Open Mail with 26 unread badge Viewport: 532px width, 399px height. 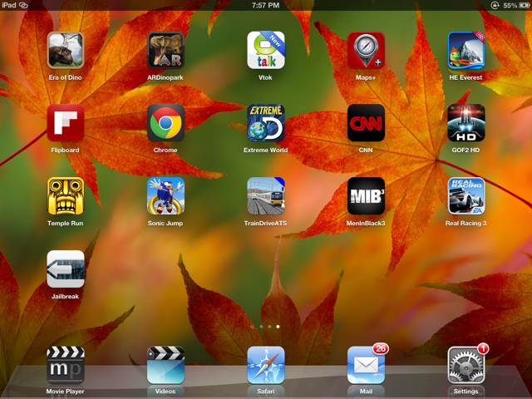click(366, 365)
